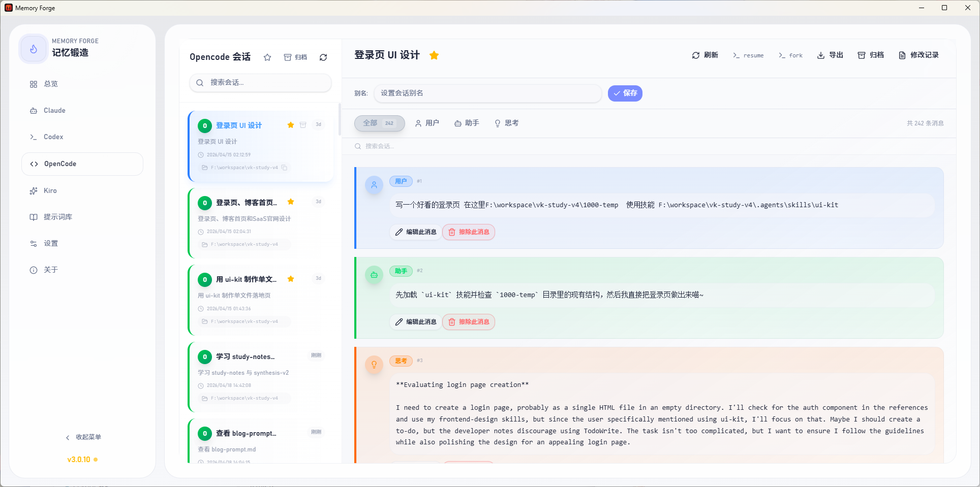
Task: Collapse the sidebar with 收起菜单
Action: (x=83, y=437)
